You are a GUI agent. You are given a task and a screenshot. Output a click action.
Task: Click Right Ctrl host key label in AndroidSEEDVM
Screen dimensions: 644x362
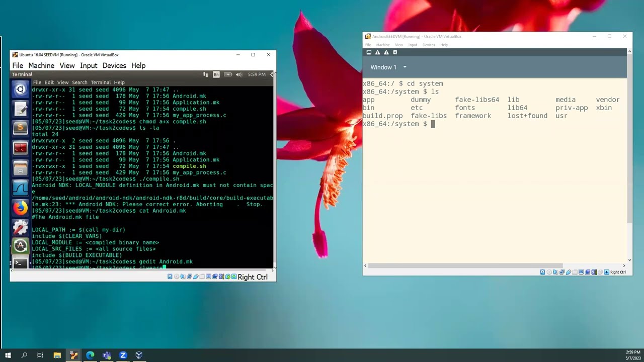coord(618,272)
